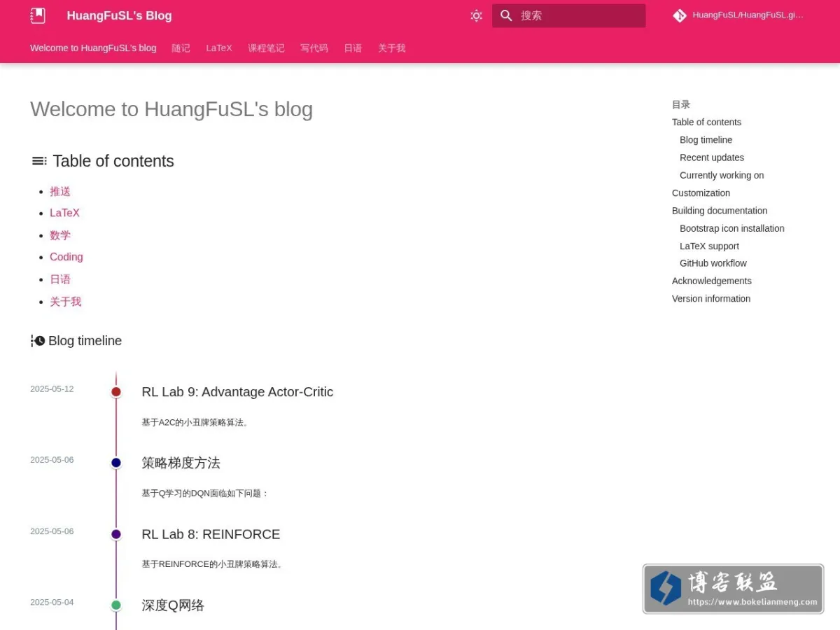Jump to Table of contents in sidebar
Screen dimensions: 840x630
(x=706, y=122)
